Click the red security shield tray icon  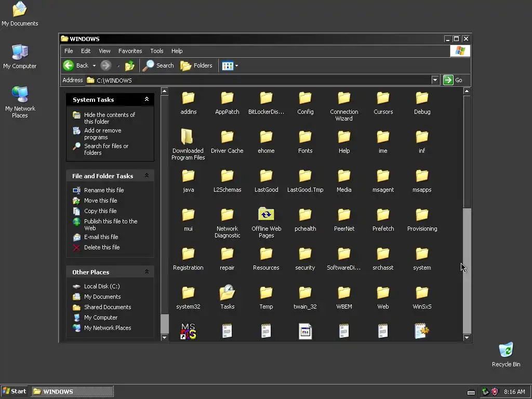495,392
